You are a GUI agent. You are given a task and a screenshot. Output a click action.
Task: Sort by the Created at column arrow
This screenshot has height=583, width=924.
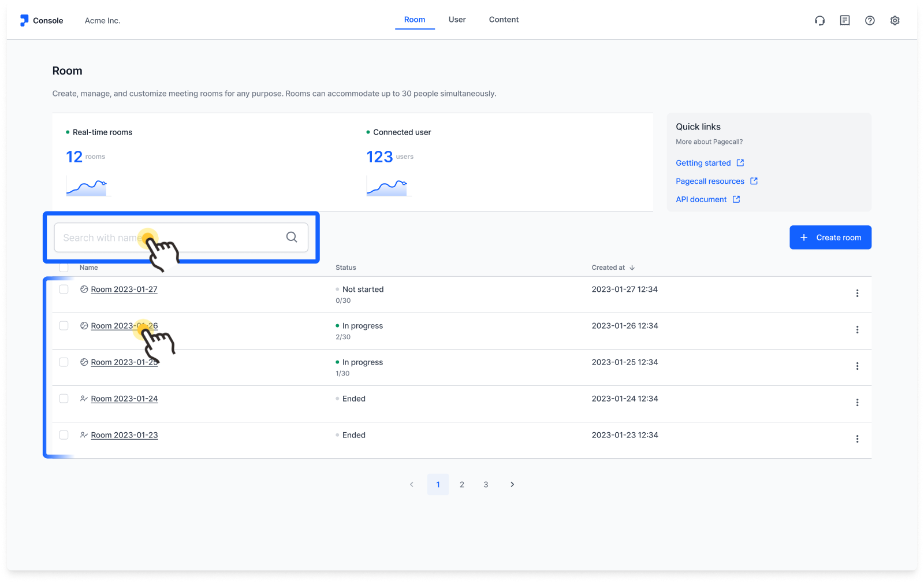(x=632, y=268)
